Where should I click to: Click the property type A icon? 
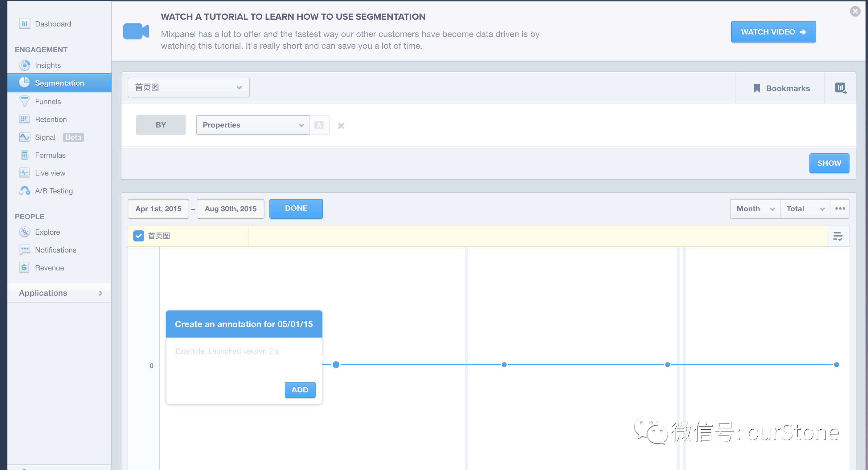click(x=319, y=125)
